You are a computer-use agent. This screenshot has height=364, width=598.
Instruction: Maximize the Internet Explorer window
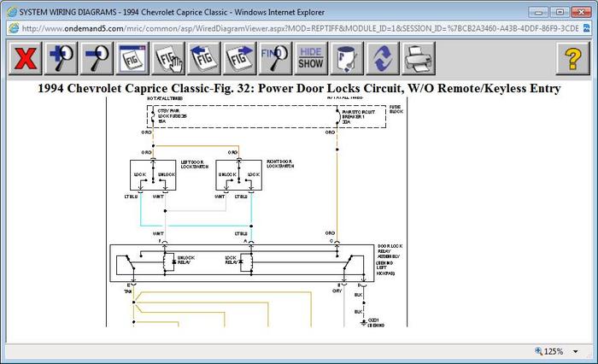[560, 12]
